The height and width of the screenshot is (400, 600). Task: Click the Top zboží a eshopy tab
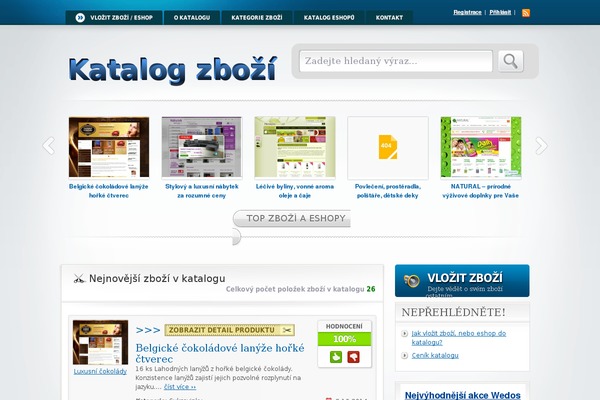(292, 218)
